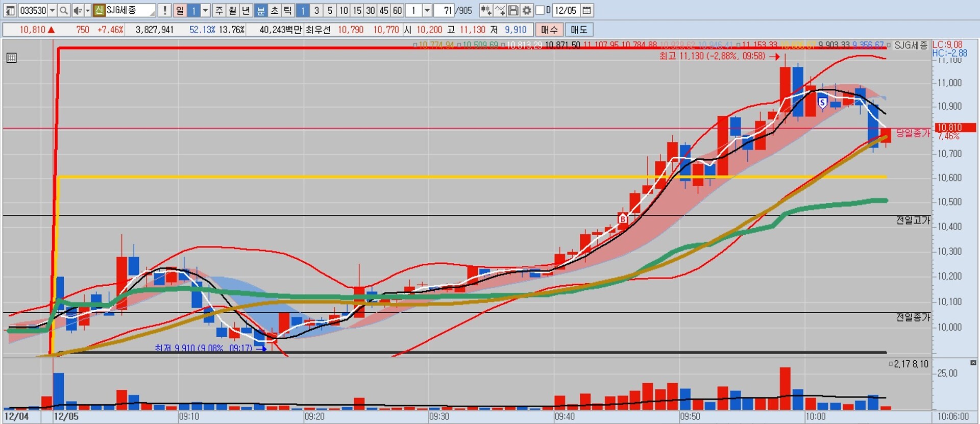
Task: Click the exclamation mark info button
Action: tap(164, 10)
